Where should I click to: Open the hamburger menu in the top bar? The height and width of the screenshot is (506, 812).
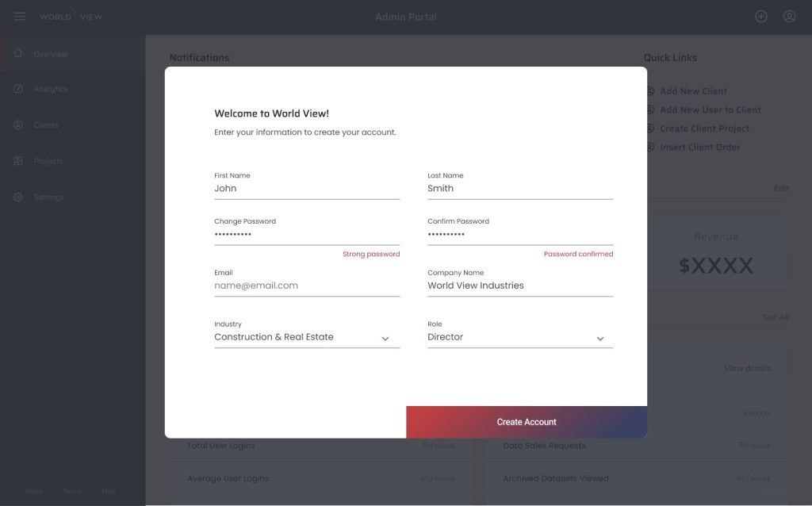[20, 17]
